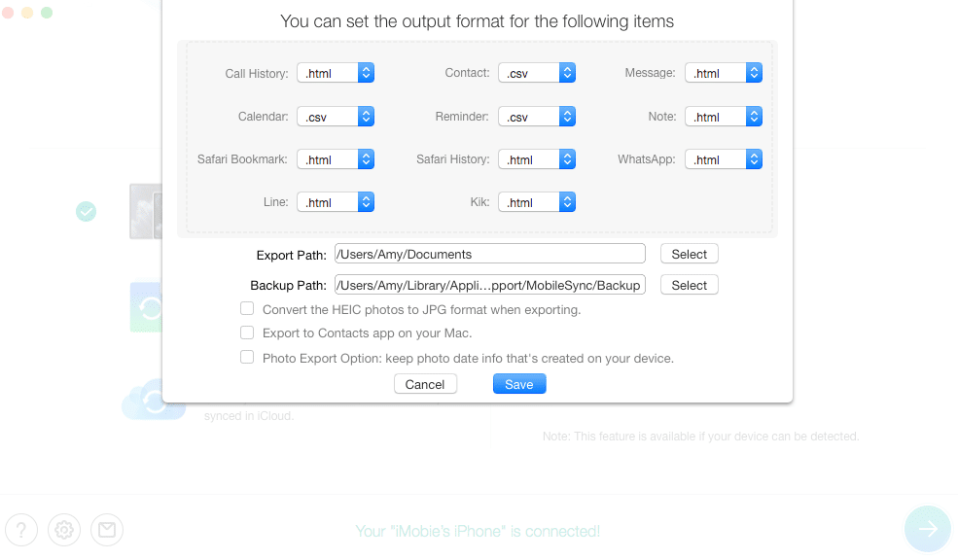Click the Save button
The width and height of the screenshot is (958, 560).
pos(519,384)
